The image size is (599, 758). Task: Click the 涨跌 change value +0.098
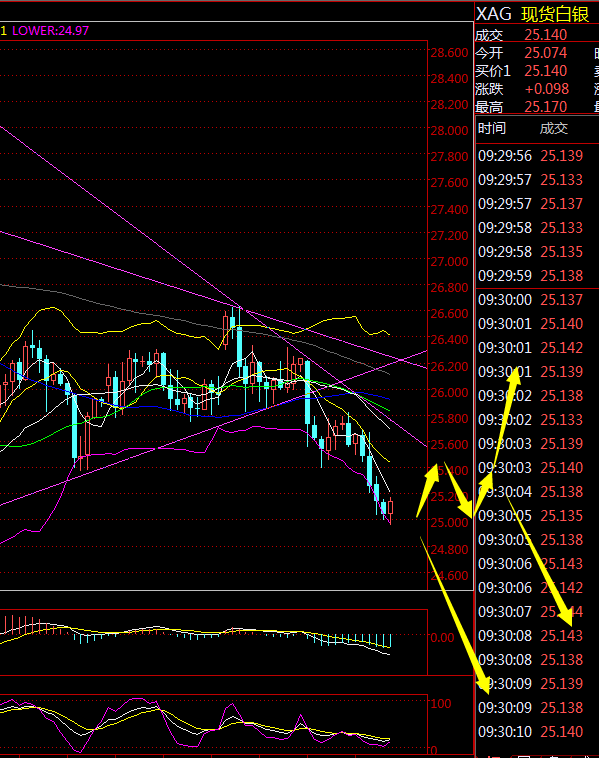coord(547,89)
